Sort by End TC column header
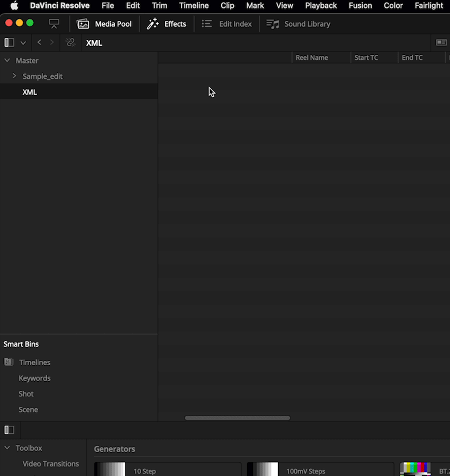 pyautogui.click(x=412, y=57)
